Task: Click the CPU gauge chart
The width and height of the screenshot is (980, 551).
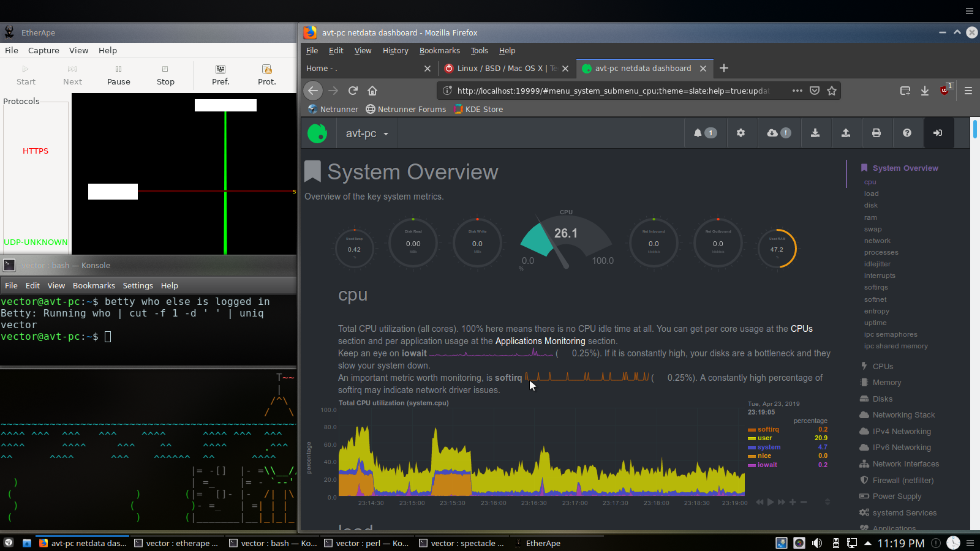Action: (x=566, y=241)
